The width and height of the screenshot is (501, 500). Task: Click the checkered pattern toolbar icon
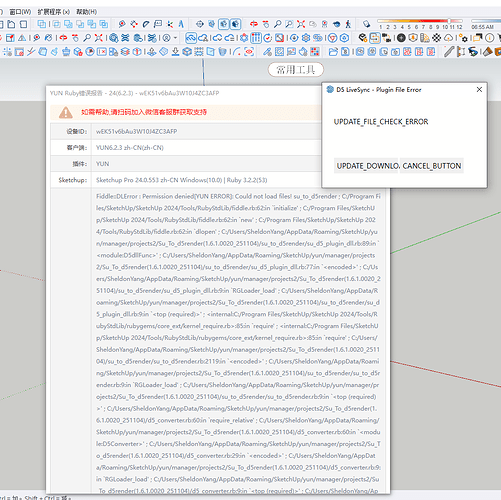[436, 38]
